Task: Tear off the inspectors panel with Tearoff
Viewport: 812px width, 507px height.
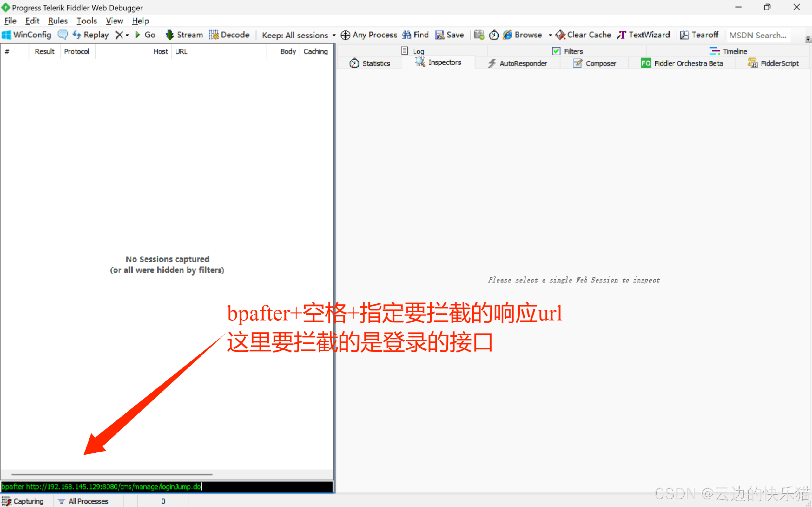Action: tap(699, 35)
